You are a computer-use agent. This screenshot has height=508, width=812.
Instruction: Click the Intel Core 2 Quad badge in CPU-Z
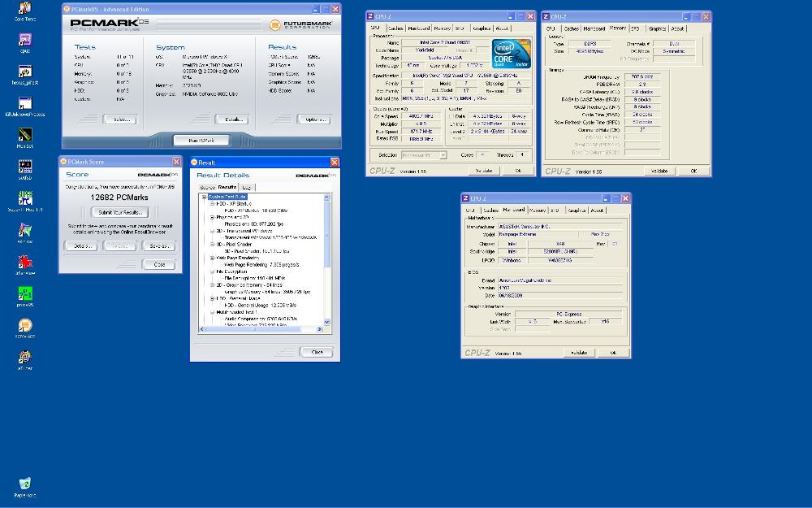(x=511, y=54)
